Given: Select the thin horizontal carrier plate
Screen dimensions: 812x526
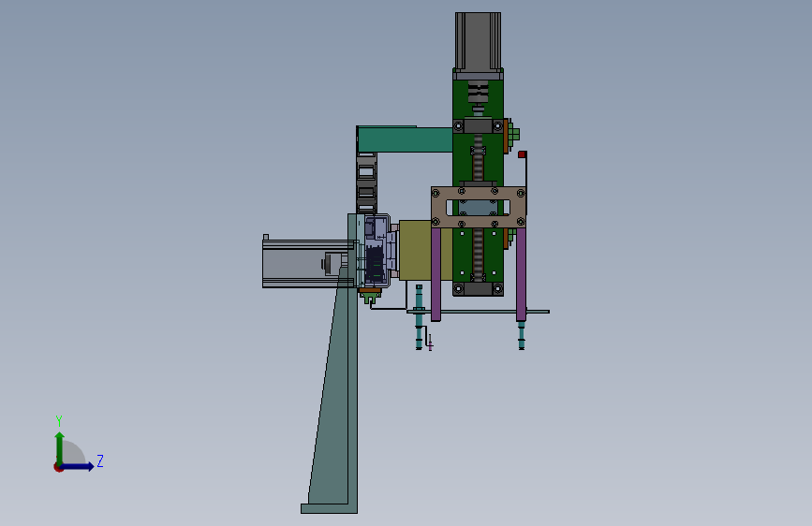Looking at the screenshot, I should tap(478, 311).
